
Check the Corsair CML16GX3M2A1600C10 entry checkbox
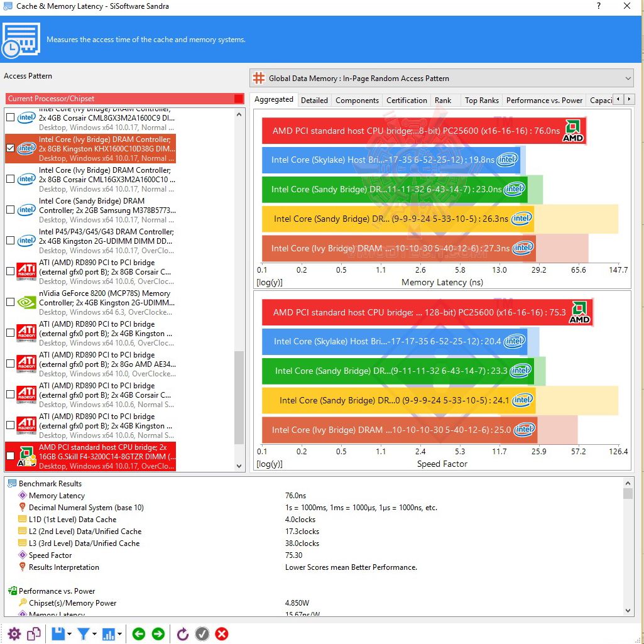tap(11, 179)
